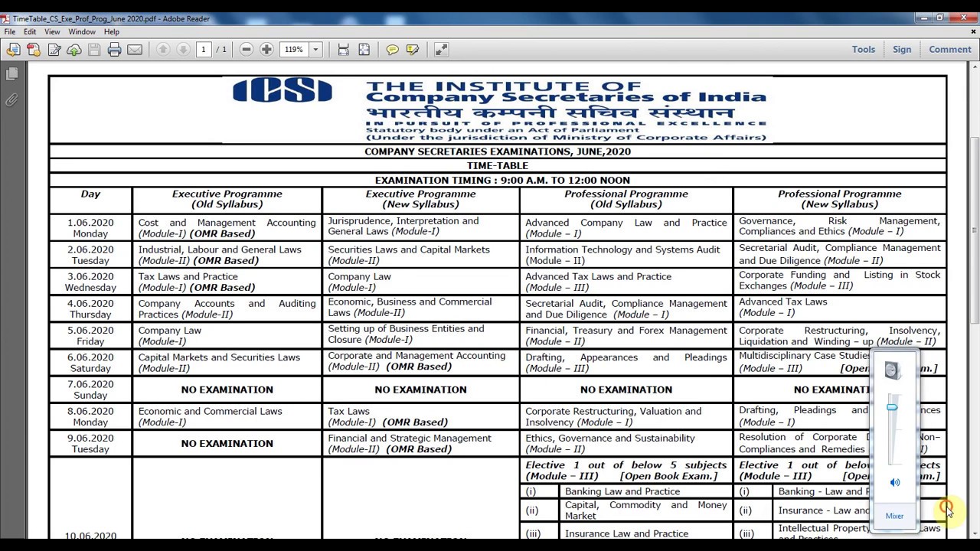Click 'Securities Laws and Capital Markets' cell
Viewport: 980px width, 551px height.
[x=420, y=255]
